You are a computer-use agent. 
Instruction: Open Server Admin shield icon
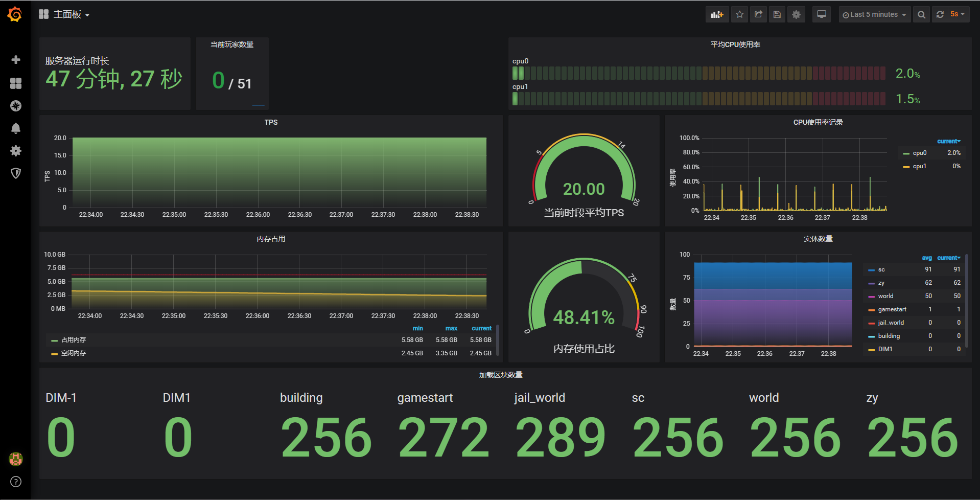point(16,173)
